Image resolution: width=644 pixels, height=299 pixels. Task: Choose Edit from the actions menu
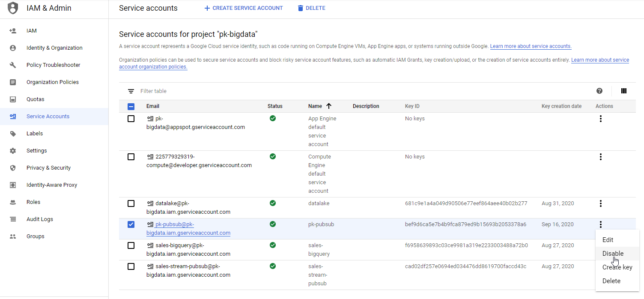pyautogui.click(x=617, y=240)
